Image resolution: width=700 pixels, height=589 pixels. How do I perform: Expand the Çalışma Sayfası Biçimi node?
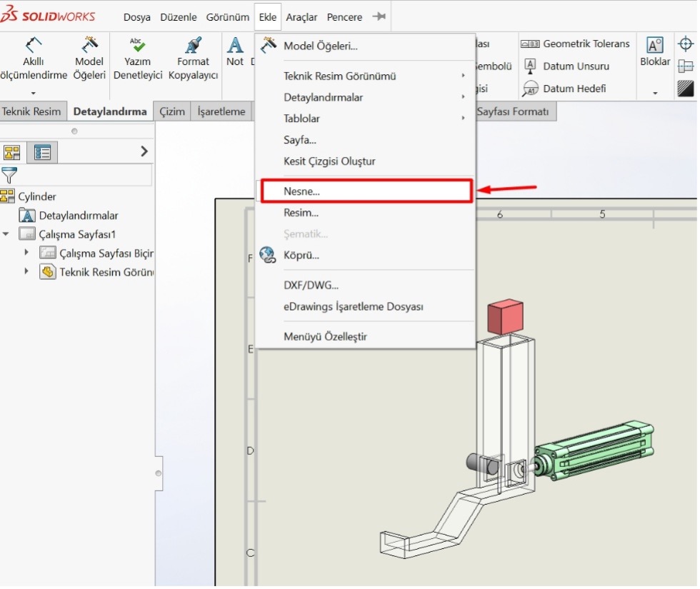[x=27, y=252]
